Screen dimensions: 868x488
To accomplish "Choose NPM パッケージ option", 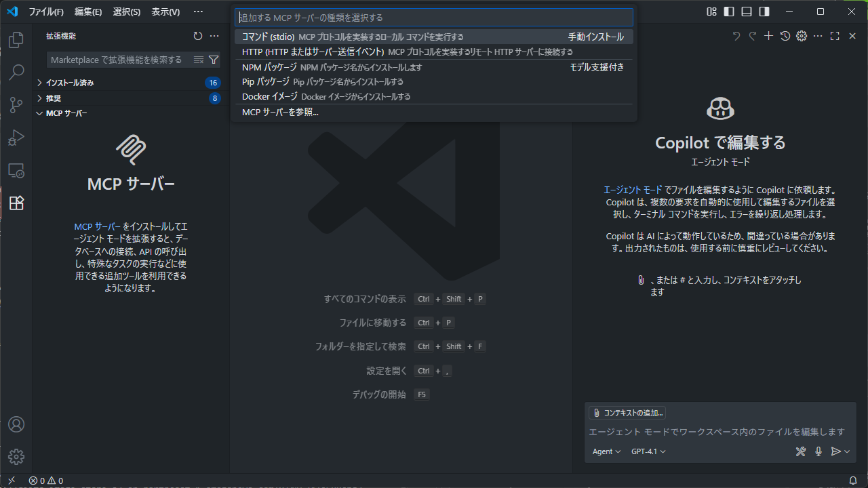I will (x=434, y=67).
